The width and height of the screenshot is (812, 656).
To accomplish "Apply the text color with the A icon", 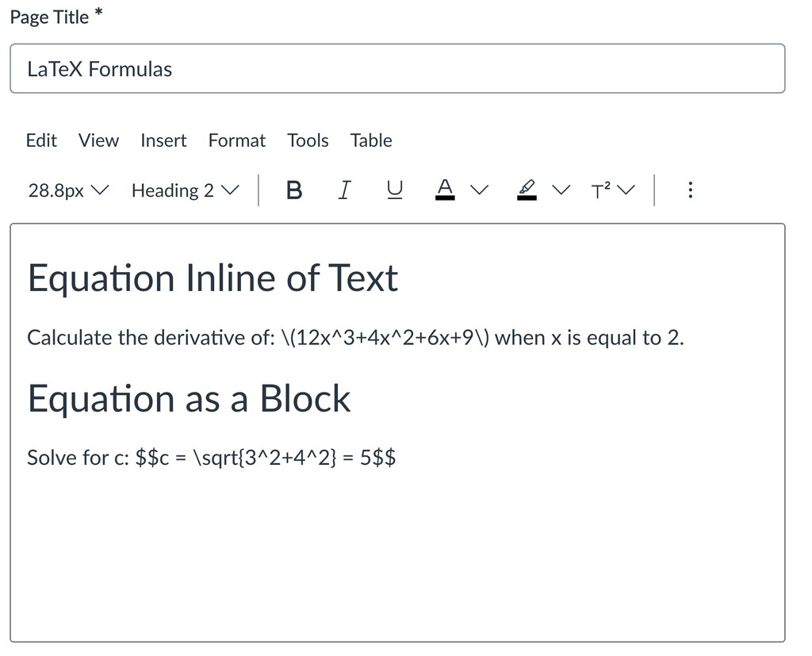I will pyautogui.click(x=445, y=190).
